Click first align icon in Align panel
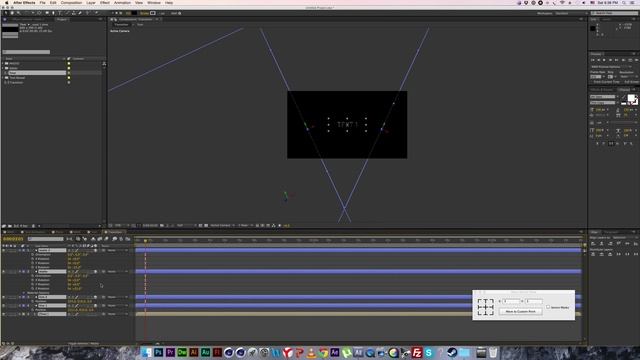The height and width of the screenshot is (360, 640). 594,243
